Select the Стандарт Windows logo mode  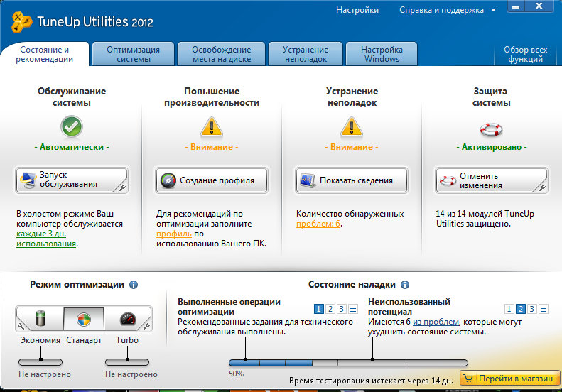pos(84,319)
